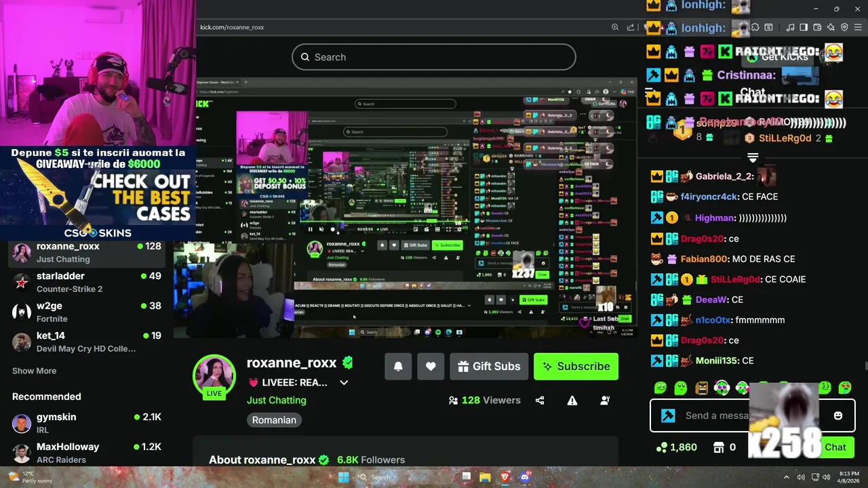Click the notification bell for roxanne_roxx
Screen dimensions: 868x488
click(398, 366)
